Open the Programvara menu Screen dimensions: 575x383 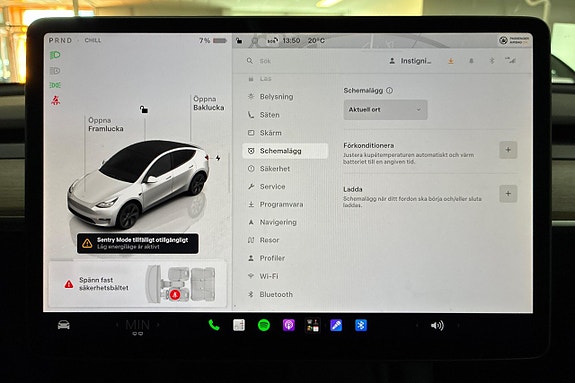click(x=285, y=204)
